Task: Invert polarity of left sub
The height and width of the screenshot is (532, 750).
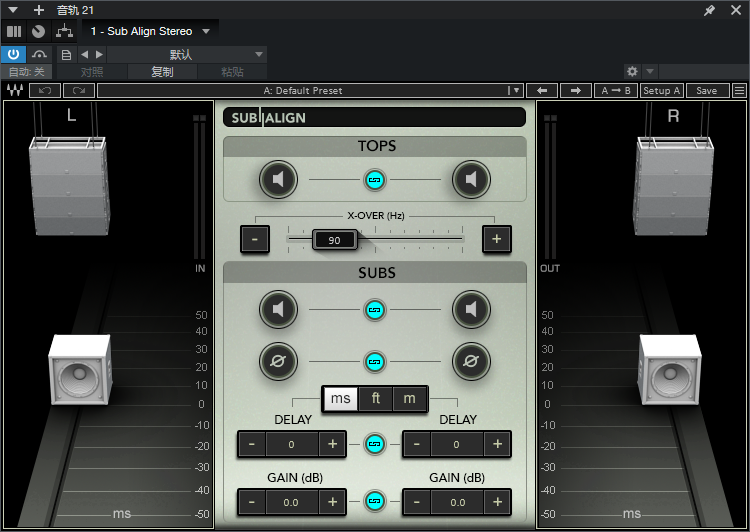Action: point(278,361)
